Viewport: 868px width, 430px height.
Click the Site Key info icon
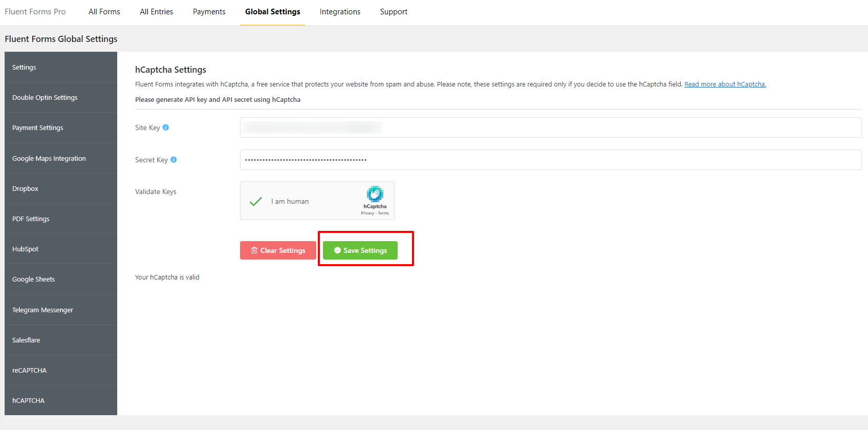click(x=166, y=127)
